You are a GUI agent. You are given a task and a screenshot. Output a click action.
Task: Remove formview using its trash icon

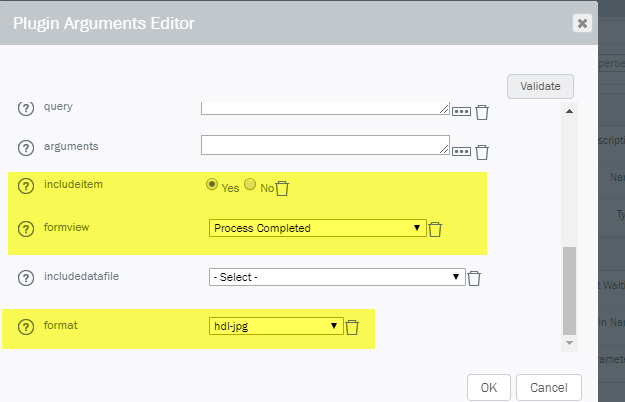click(435, 229)
